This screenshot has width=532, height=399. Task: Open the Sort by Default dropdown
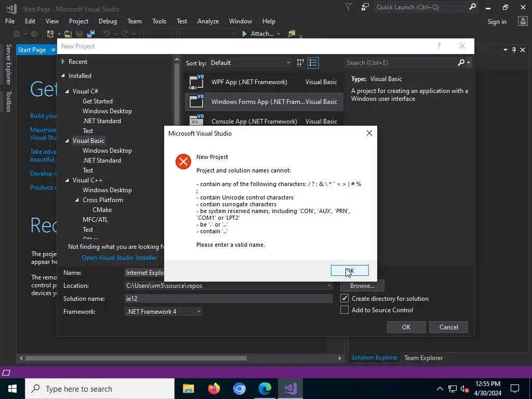coord(250,63)
